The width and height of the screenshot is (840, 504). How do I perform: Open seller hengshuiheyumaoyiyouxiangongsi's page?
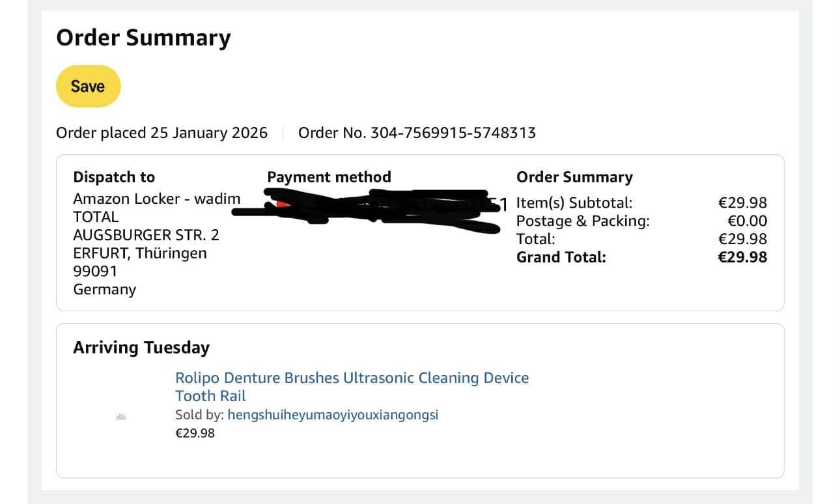333,415
